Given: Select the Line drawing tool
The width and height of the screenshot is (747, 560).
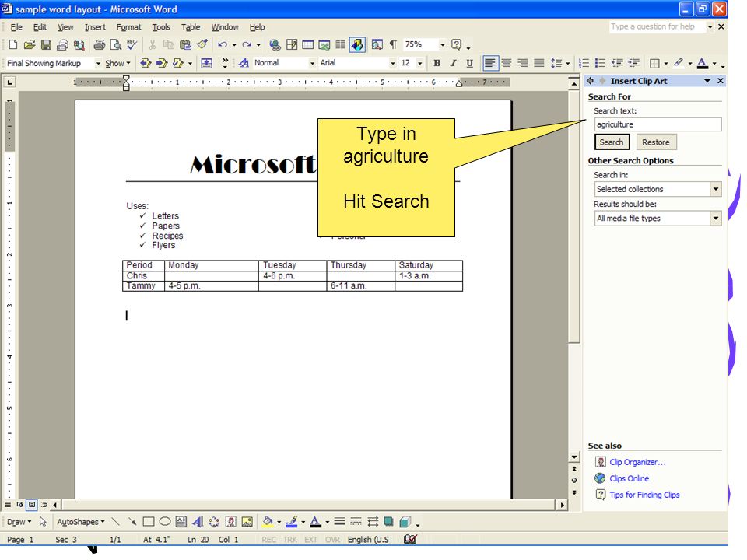Looking at the screenshot, I should [x=116, y=523].
